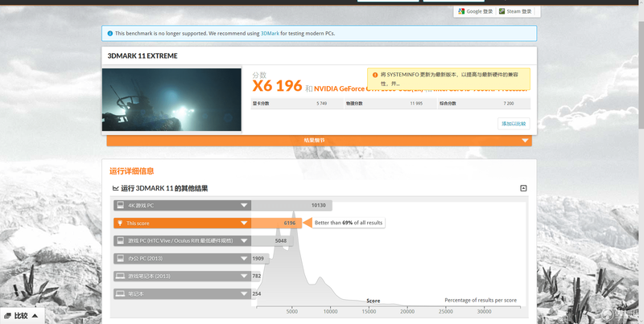644x324 pixels.
Task: Click the 254 score bar value
Action: [257, 293]
